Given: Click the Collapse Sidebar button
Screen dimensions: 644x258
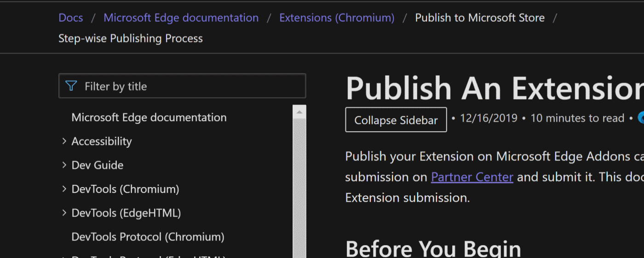Looking at the screenshot, I should [x=396, y=120].
